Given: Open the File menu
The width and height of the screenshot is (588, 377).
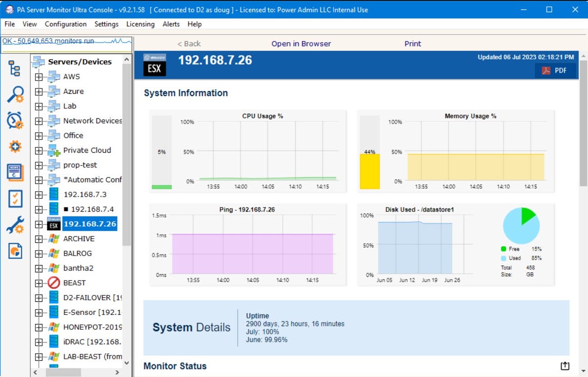Looking at the screenshot, I should [10, 24].
